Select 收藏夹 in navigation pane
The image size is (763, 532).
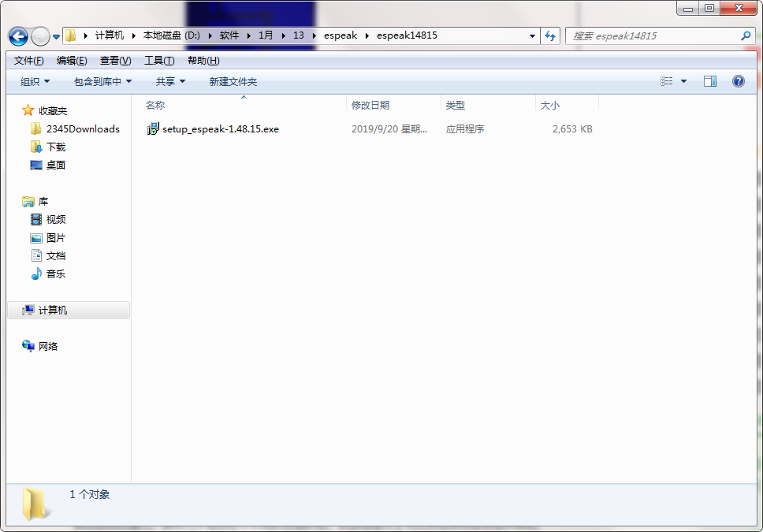click(53, 111)
